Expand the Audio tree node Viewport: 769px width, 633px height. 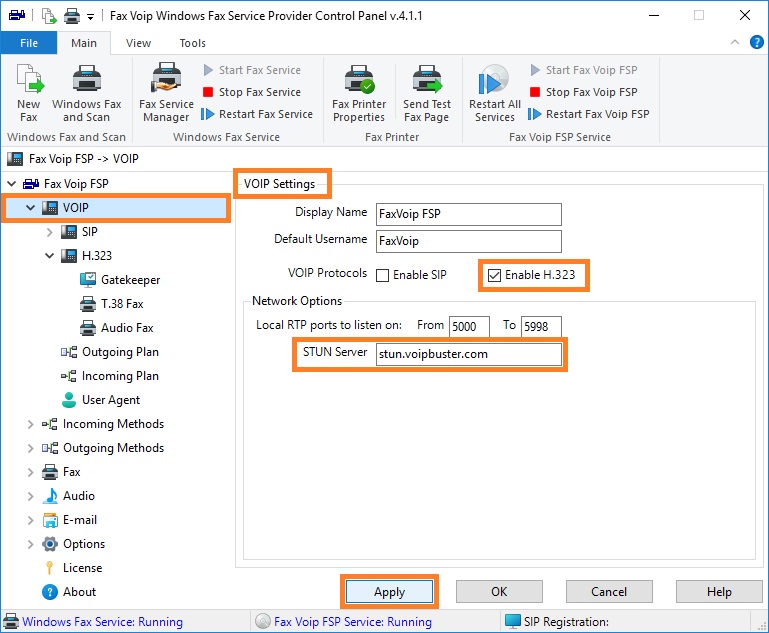click(x=30, y=496)
